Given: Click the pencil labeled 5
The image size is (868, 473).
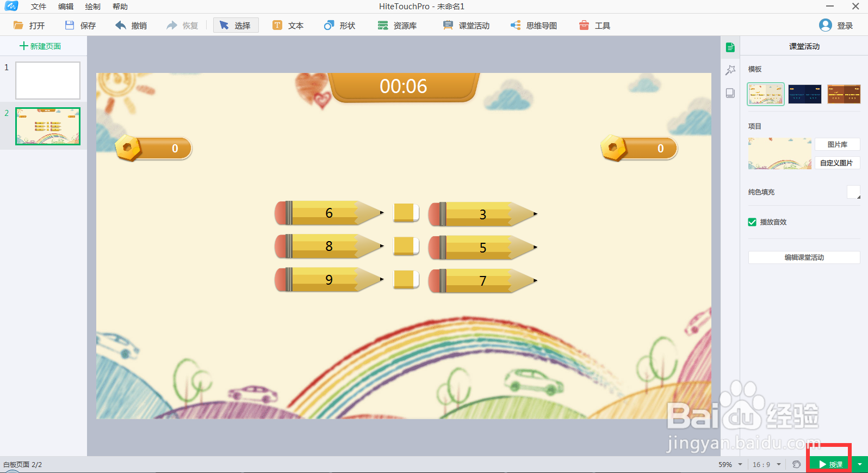Looking at the screenshot, I should pos(483,247).
